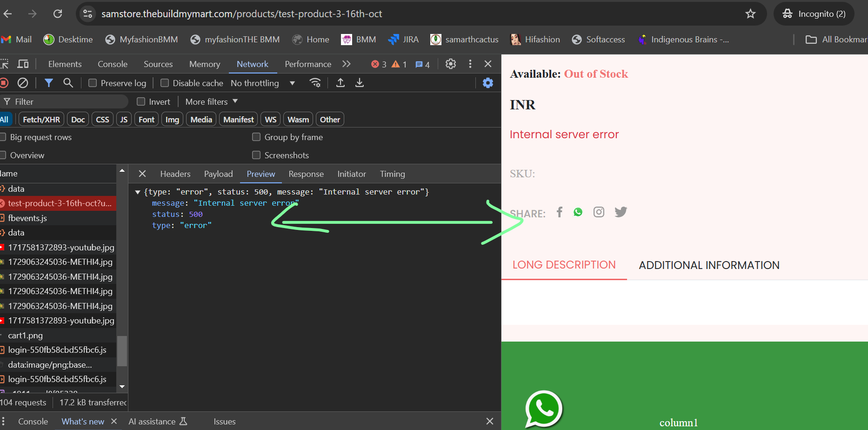Screen dimensions: 868x430
Task: Show more DevTools tabs chevron
Action: tap(347, 64)
